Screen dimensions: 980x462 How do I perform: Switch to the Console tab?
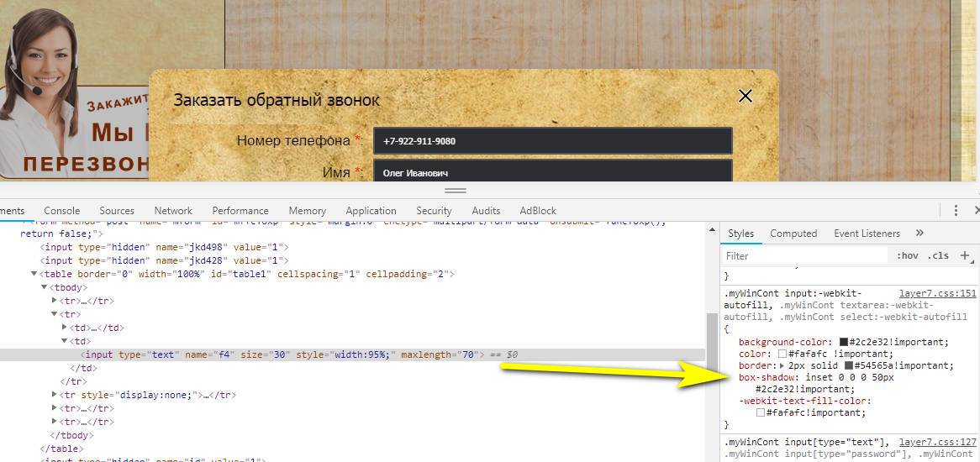(x=62, y=211)
